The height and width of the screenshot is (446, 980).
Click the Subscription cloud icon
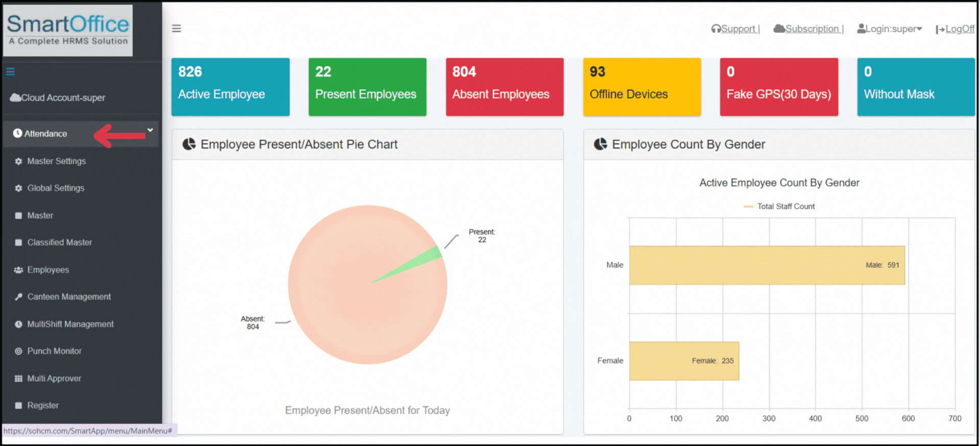[x=779, y=29]
